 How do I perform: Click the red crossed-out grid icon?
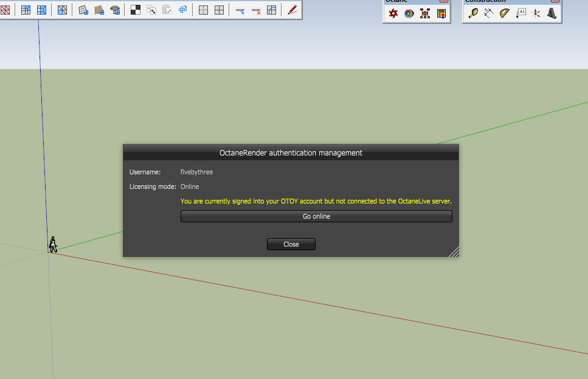(5, 10)
